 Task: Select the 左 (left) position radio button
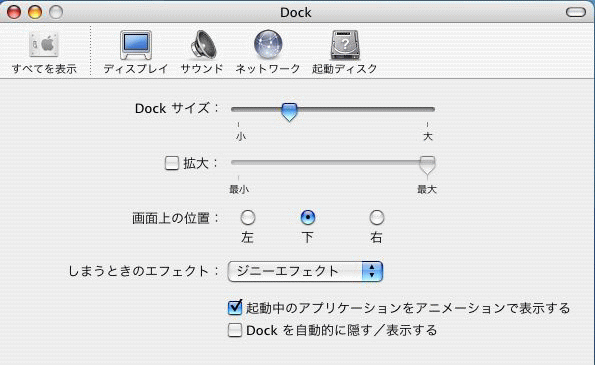point(248,217)
